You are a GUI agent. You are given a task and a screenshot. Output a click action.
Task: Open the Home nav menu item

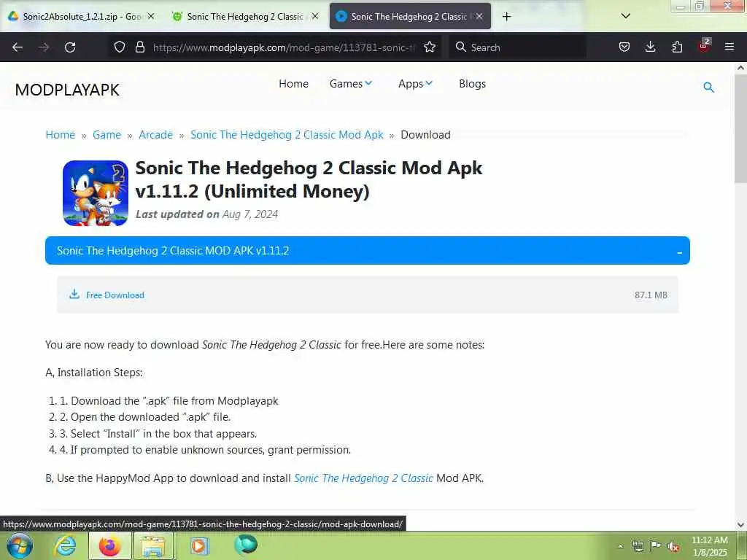(293, 84)
